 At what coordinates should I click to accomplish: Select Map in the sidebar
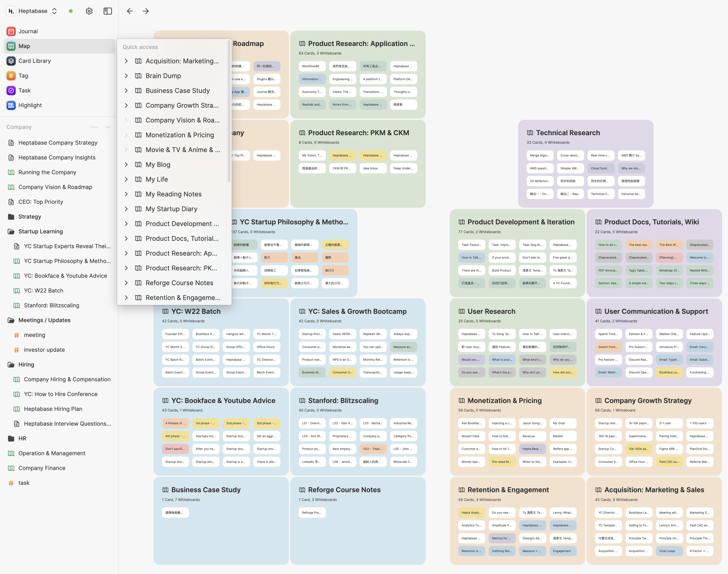(59, 46)
